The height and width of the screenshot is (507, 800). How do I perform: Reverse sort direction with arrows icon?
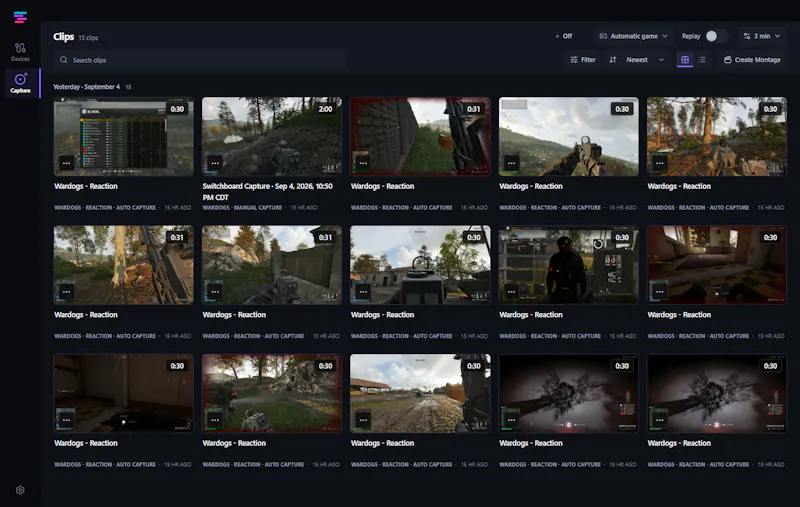(613, 60)
